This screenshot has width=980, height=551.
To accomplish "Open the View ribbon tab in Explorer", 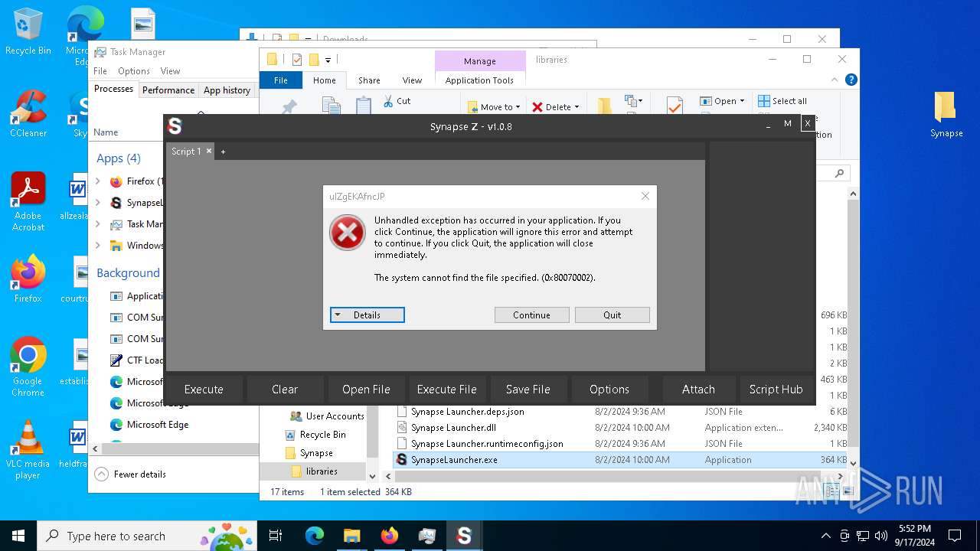I will coord(412,80).
